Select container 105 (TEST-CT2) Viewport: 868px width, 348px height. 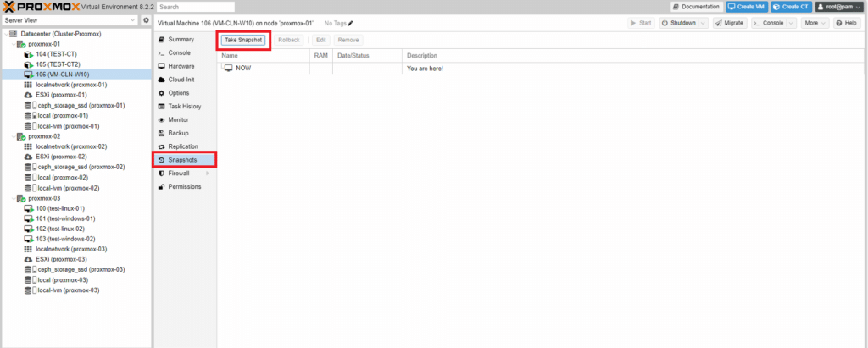point(58,64)
